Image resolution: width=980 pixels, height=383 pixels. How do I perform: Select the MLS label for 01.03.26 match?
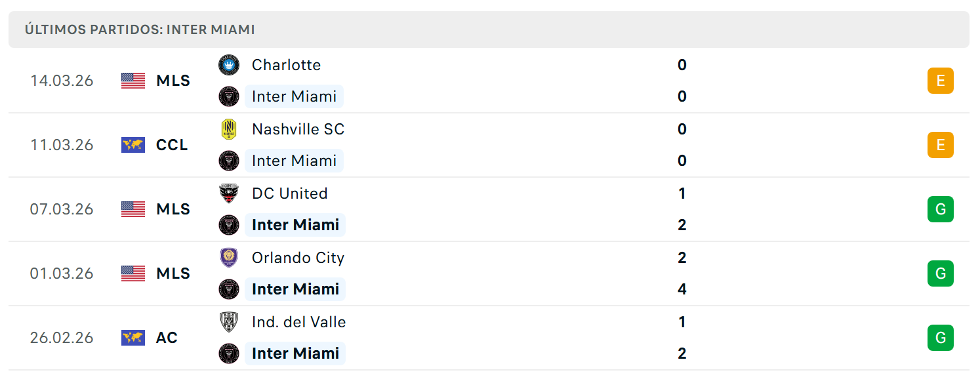pyautogui.click(x=173, y=273)
